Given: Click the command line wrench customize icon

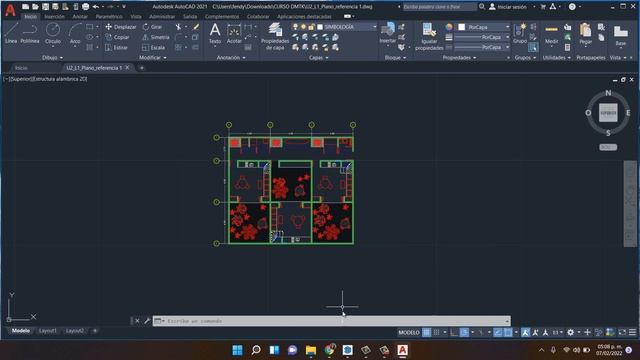Looking at the screenshot, I should 147,321.
